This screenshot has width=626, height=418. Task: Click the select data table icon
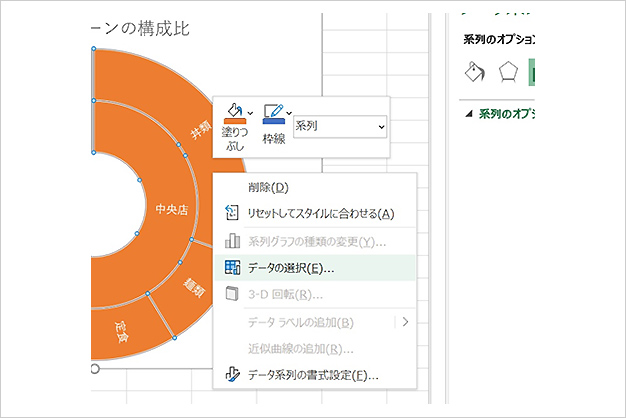(232, 268)
